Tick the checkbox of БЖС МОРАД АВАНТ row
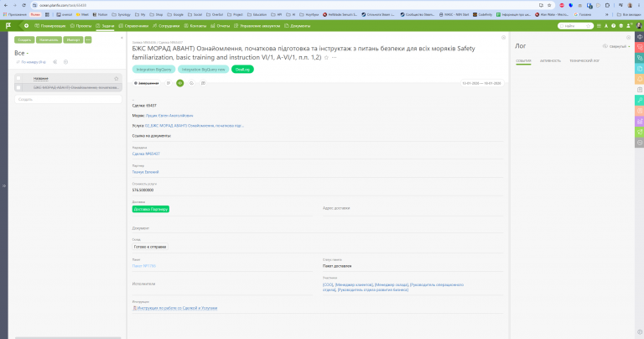The height and width of the screenshot is (339, 644). (x=18, y=87)
